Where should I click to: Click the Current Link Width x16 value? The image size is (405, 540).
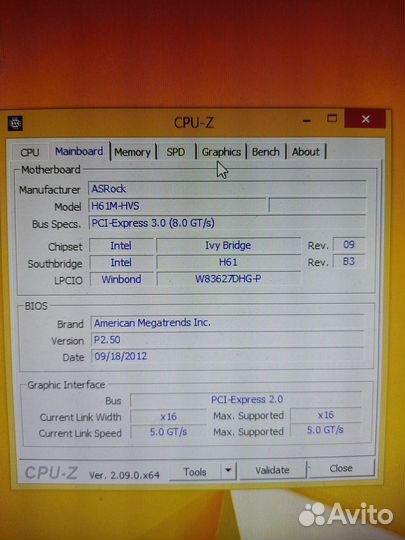pos(168,417)
